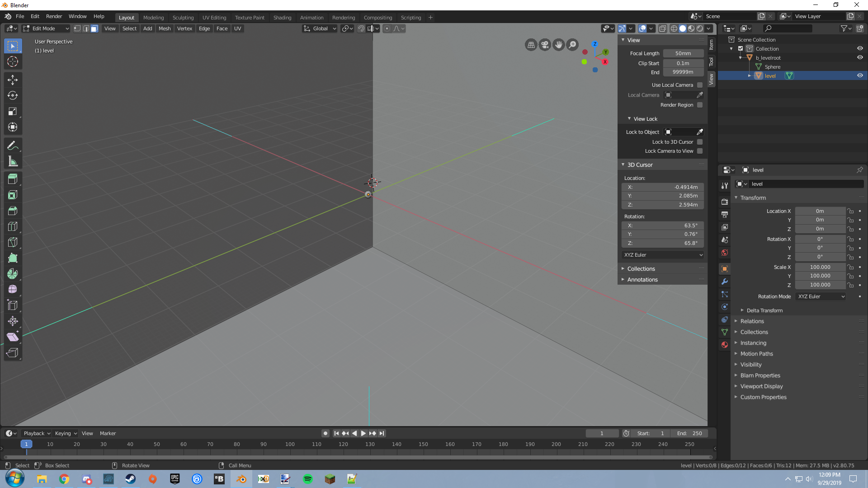Activate the Annotate pencil tool
868x488 pixels.
[x=13, y=145]
